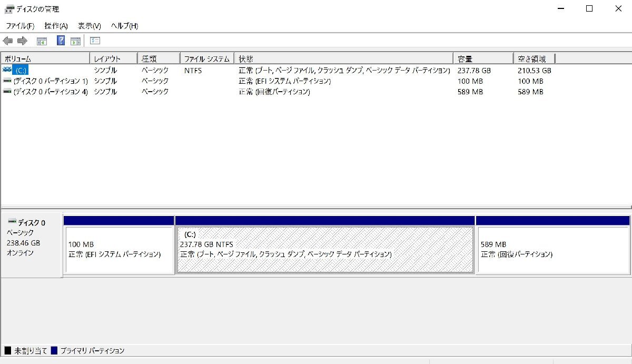Toggle the Show/Hide Action Pane icon
632x364 pixels.
pos(75,41)
